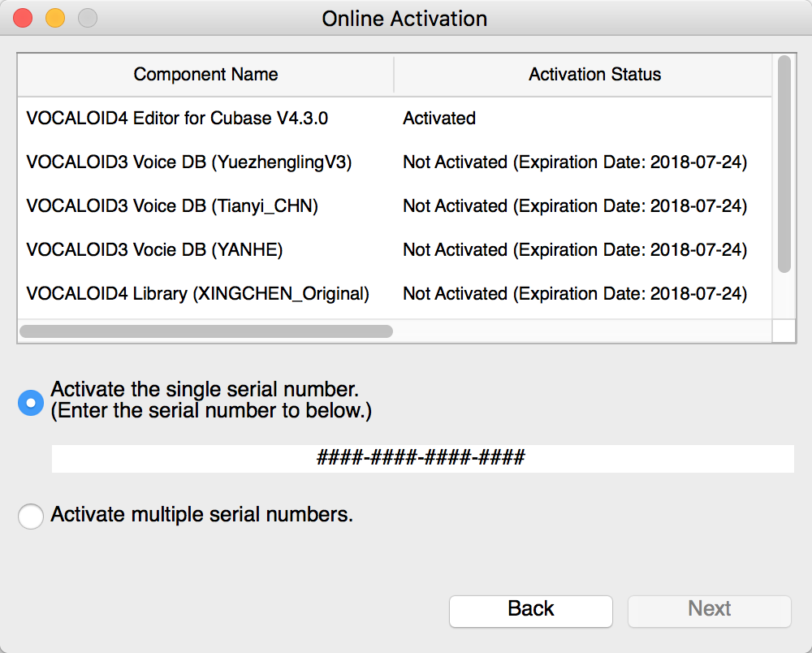The height and width of the screenshot is (653, 812).
Task: Select VOCALOID4 Editor for Cubase V4.3.0 row
Action: click(x=395, y=118)
